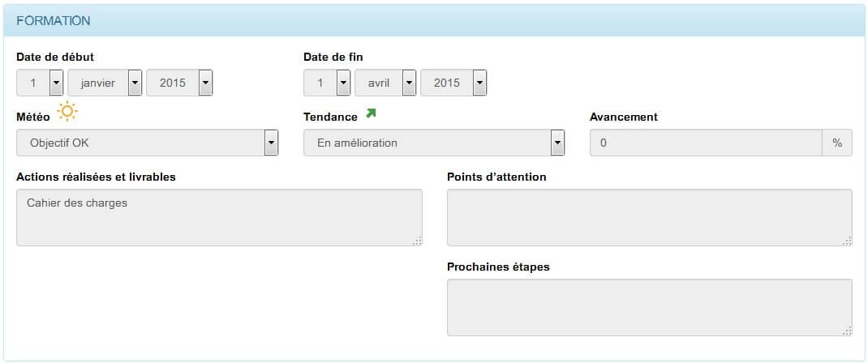Click the sun icon next to Météo

pos(67,112)
